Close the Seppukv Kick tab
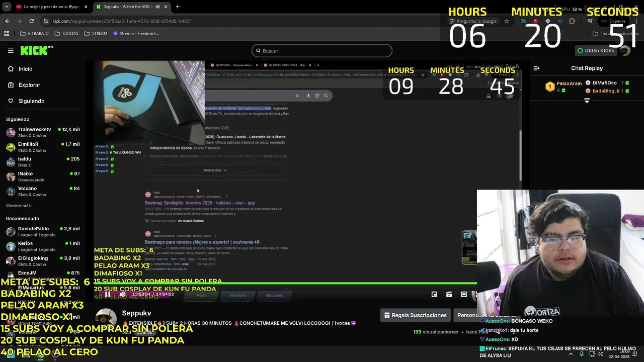The width and height of the screenshot is (644, 362). (165, 7)
